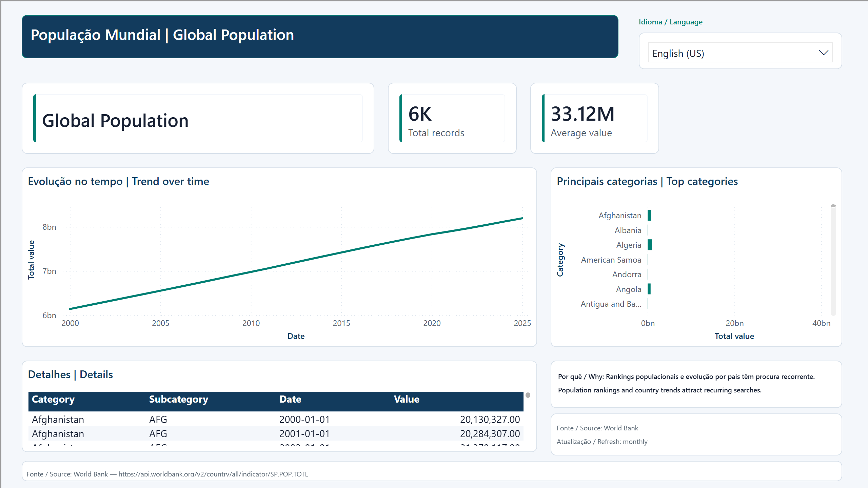Image resolution: width=868 pixels, height=488 pixels.
Task: Click the large Global Population card heading
Action: (115, 121)
